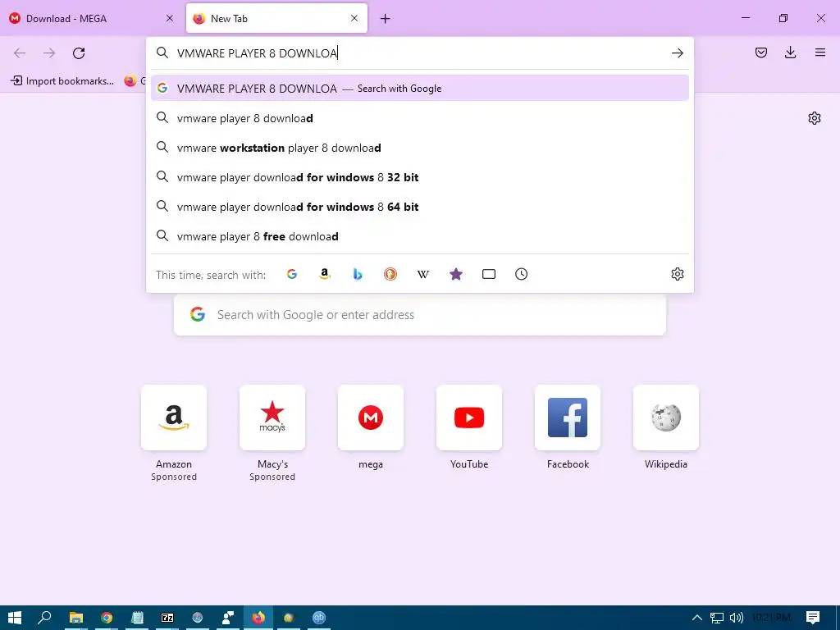840x630 pixels.
Task: Open the Firefox application menu
Action: pos(820,52)
